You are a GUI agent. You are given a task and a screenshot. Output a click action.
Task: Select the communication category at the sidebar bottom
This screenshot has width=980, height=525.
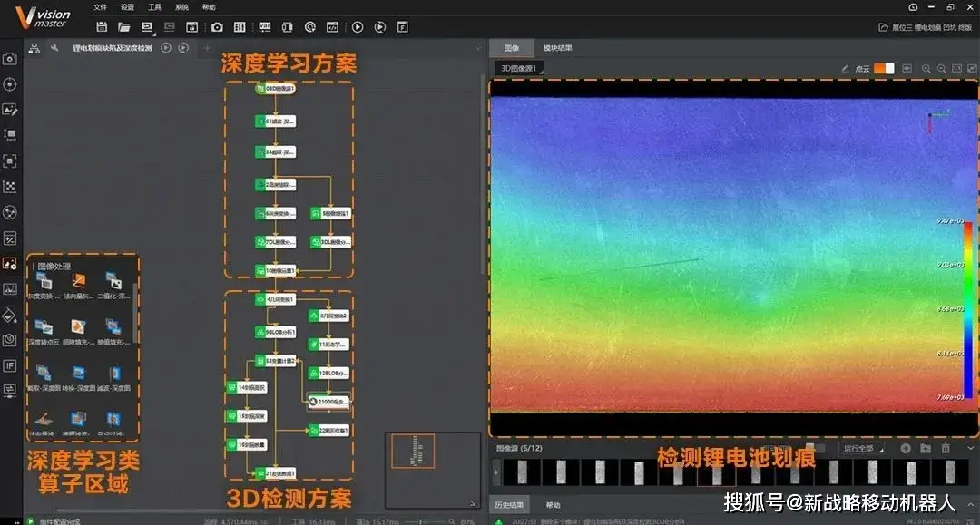point(9,391)
